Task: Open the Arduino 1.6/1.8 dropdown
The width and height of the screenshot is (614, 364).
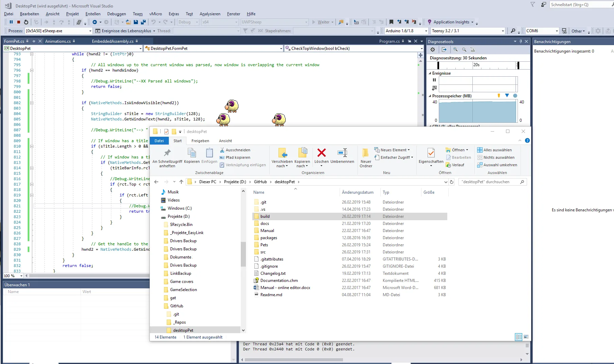Action: [426, 31]
